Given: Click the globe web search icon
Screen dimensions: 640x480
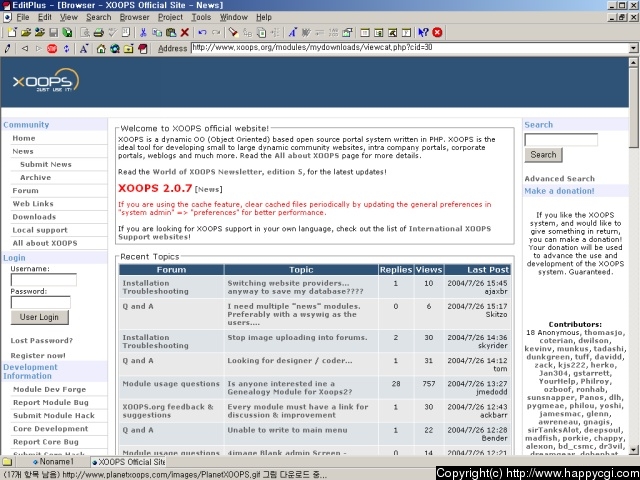Looking at the screenshot, I should (115, 49).
